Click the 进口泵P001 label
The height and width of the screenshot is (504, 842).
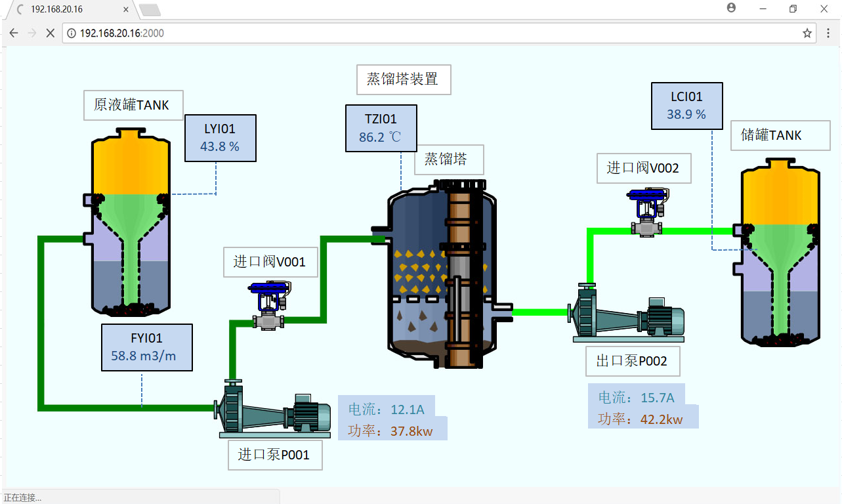pyautogui.click(x=275, y=454)
